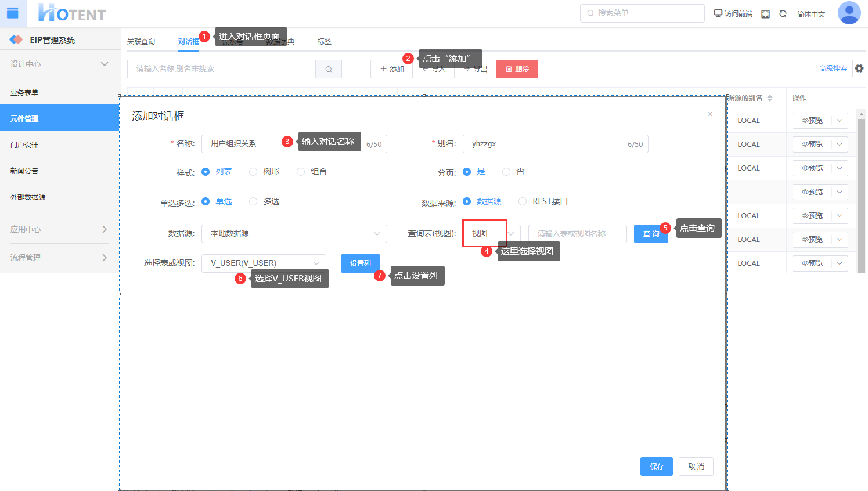Focus the 搜索菜单 search field
This screenshot has width=868, height=491.
642,13
